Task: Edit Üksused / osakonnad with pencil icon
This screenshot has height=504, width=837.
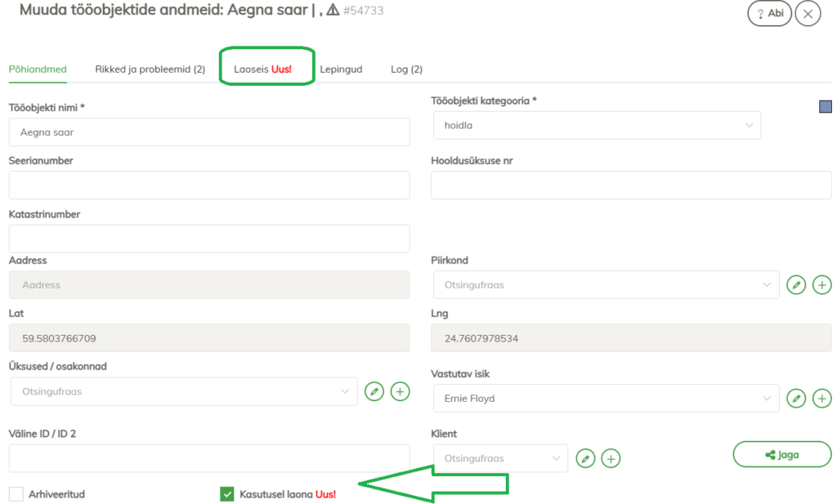Action: 374,391
